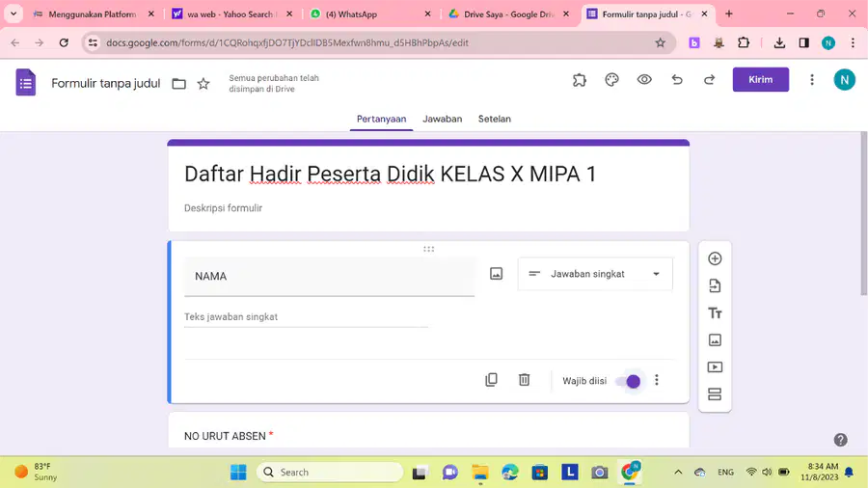Click the Deskripsi formulir field
Image resolution: width=868 pixels, height=488 pixels.
(x=428, y=208)
